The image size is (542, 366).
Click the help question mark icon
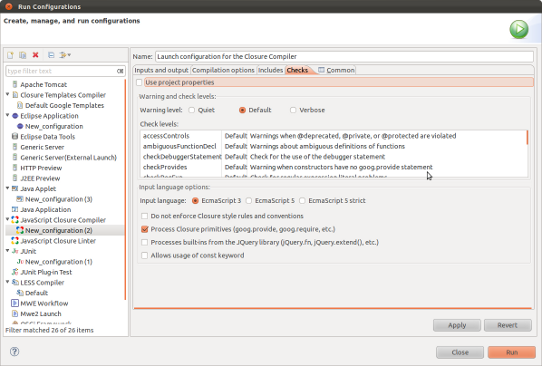[14, 351]
